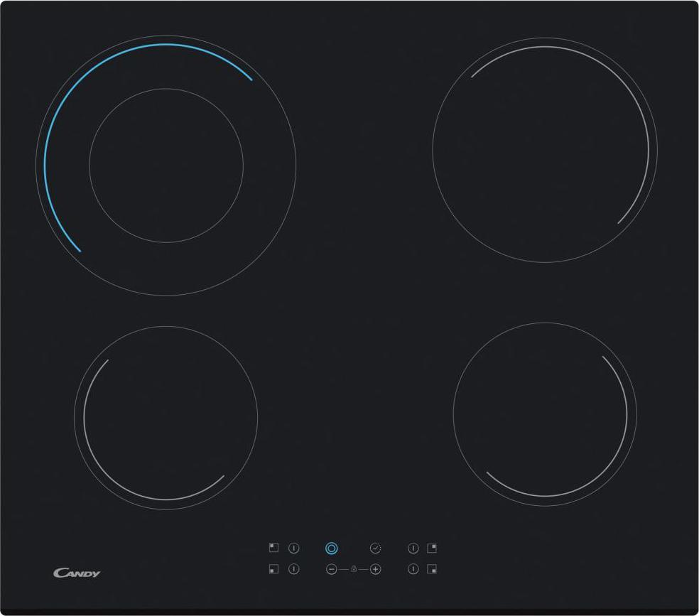
Task: Click the Candy brand logo
Action: 77,573
